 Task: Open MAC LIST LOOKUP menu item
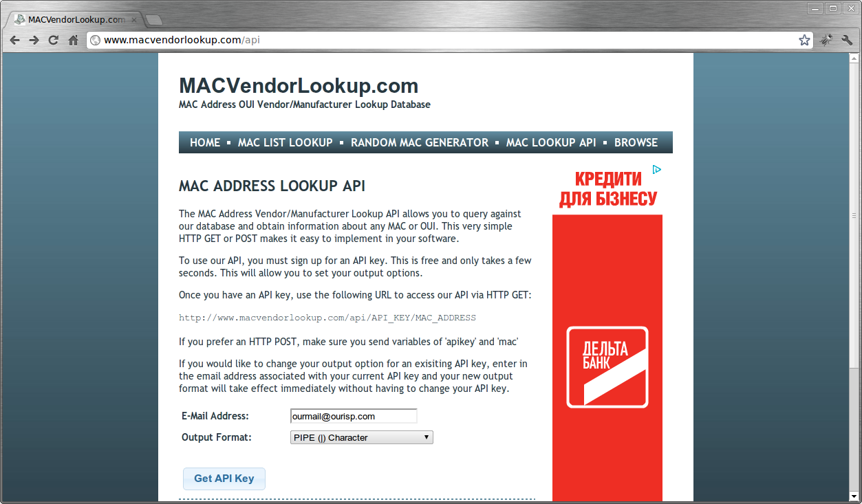tap(285, 142)
